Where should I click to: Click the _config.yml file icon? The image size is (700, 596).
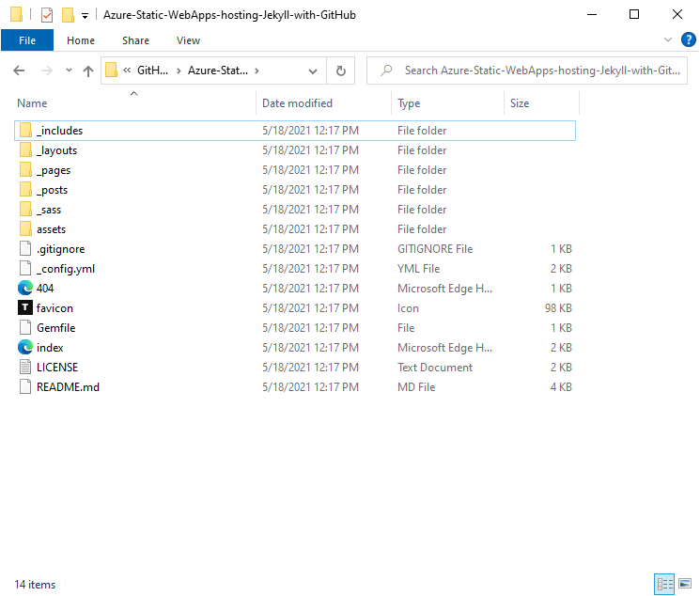25,268
